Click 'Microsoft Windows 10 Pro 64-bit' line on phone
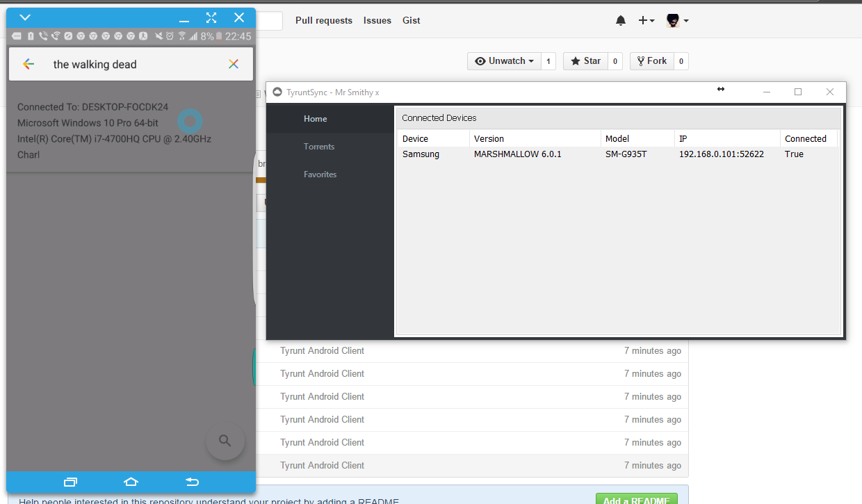 (x=88, y=123)
